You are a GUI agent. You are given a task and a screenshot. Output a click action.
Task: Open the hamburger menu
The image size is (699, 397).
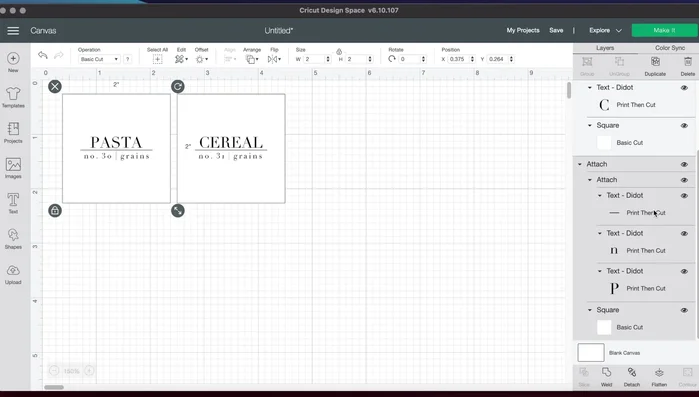point(13,30)
